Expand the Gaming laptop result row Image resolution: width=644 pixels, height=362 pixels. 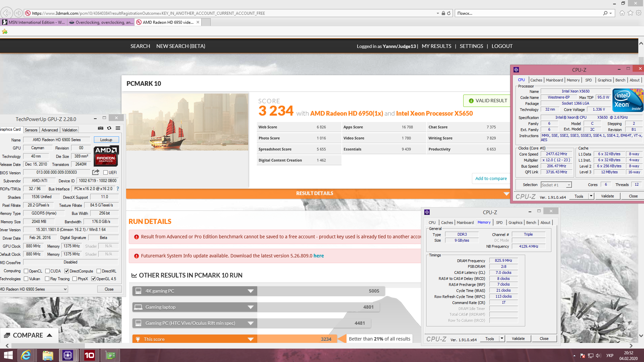251,307
